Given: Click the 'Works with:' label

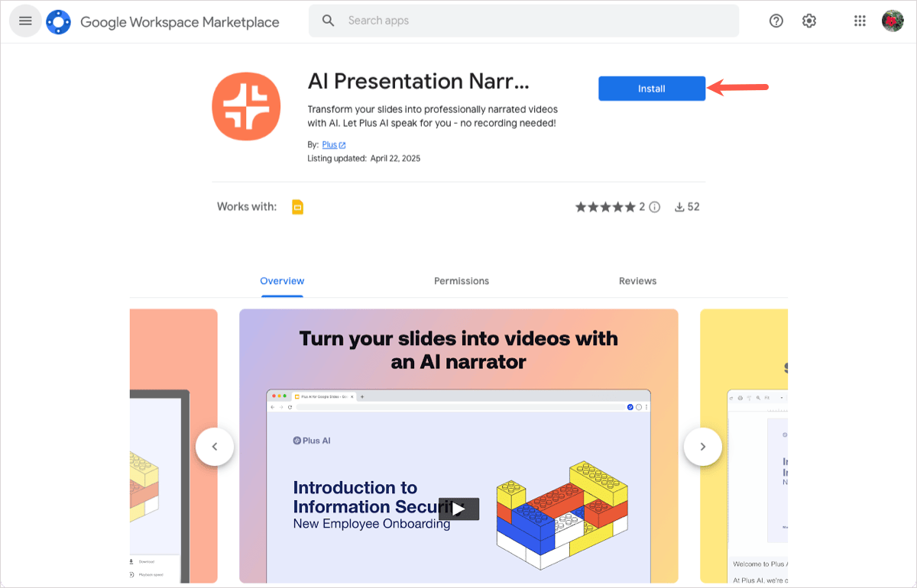Looking at the screenshot, I should pyautogui.click(x=247, y=207).
